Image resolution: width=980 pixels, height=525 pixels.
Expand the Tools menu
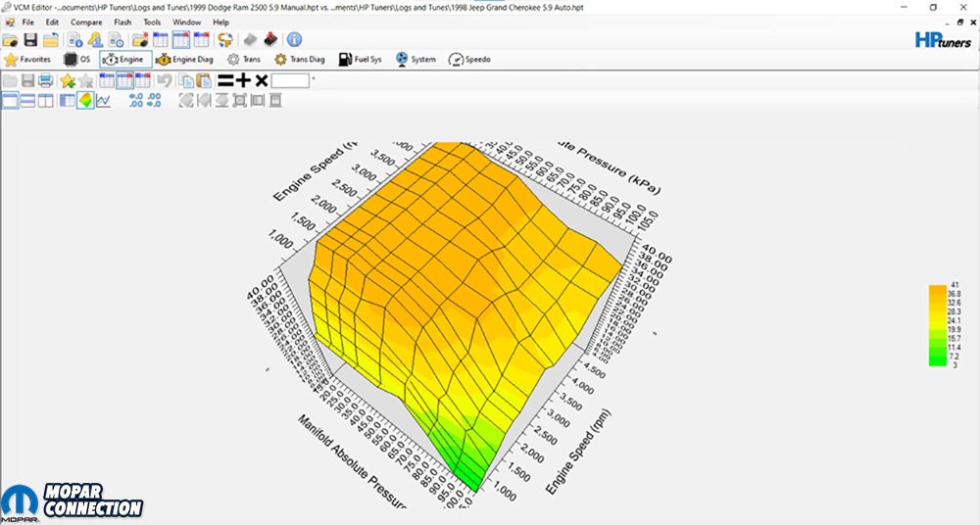[x=152, y=22]
